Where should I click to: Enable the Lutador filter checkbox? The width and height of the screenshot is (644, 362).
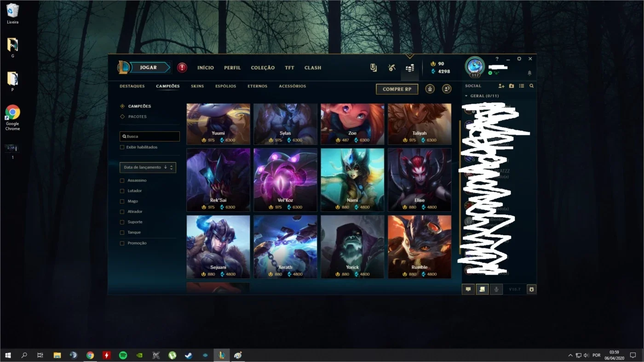[122, 191]
